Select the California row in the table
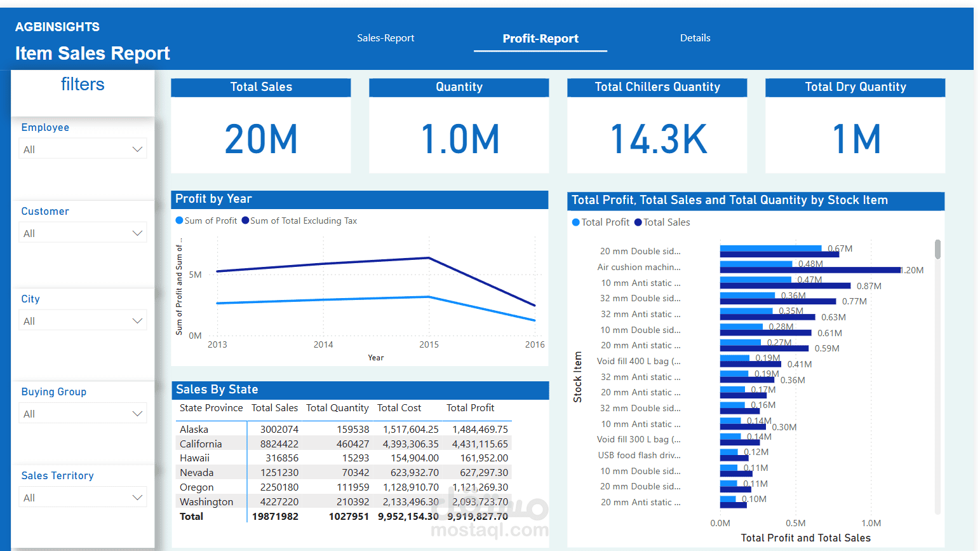This screenshot has height=551, width=980. coord(344,444)
